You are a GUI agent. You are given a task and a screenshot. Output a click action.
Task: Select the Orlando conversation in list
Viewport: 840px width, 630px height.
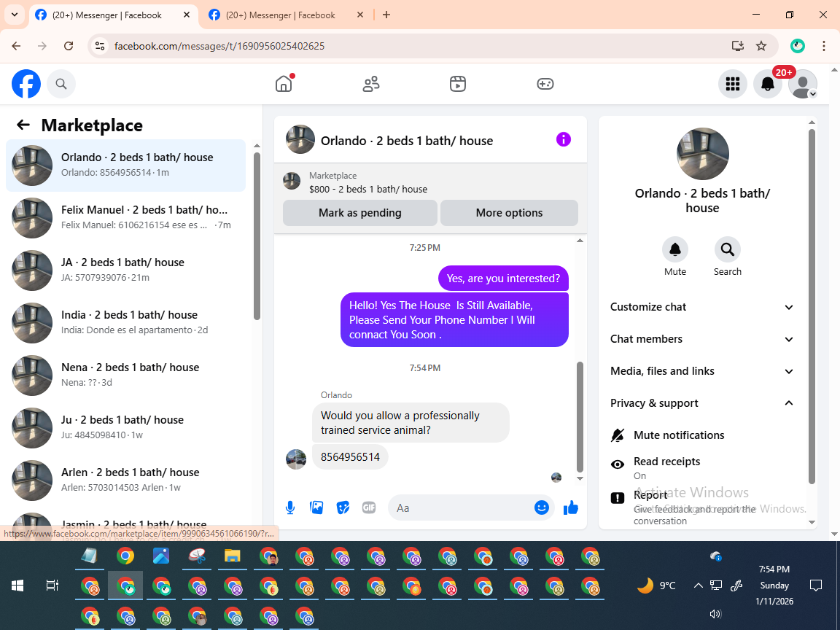[126, 165]
